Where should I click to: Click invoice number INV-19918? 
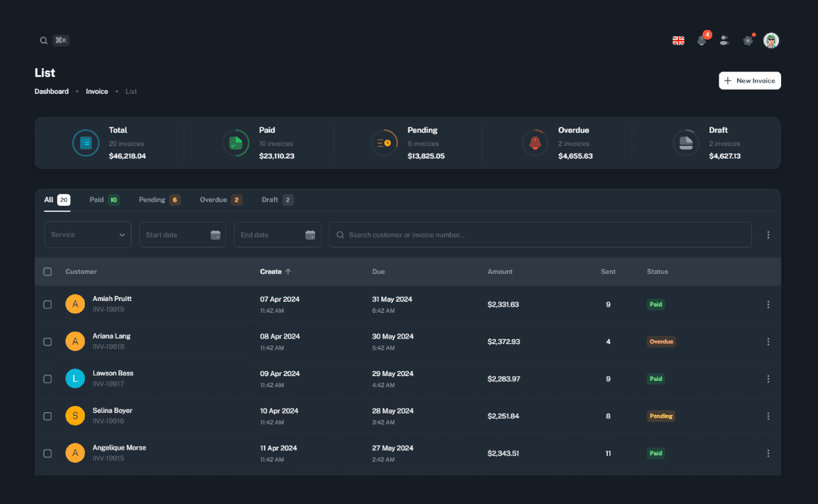pyautogui.click(x=108, y=347)
